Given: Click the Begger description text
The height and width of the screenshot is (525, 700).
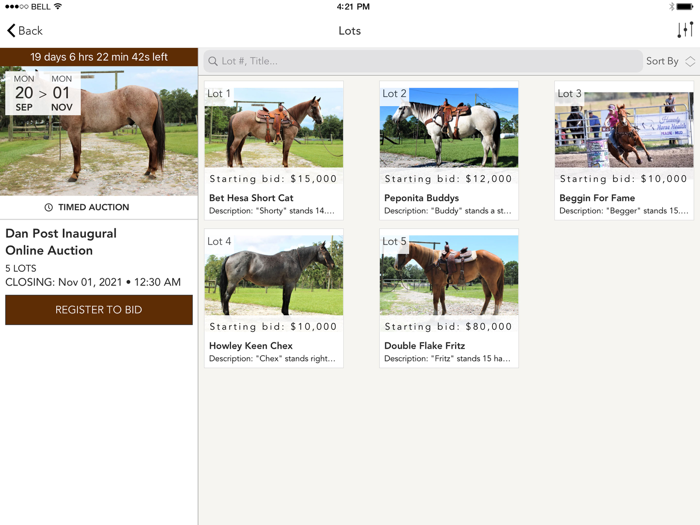Looking at the screenshot, I should pos(623,211).
